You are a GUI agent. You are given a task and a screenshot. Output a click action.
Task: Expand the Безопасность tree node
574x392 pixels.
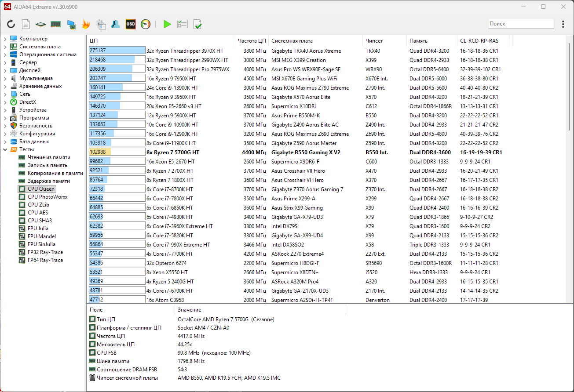pyautogui.click(x=5, y=126)
